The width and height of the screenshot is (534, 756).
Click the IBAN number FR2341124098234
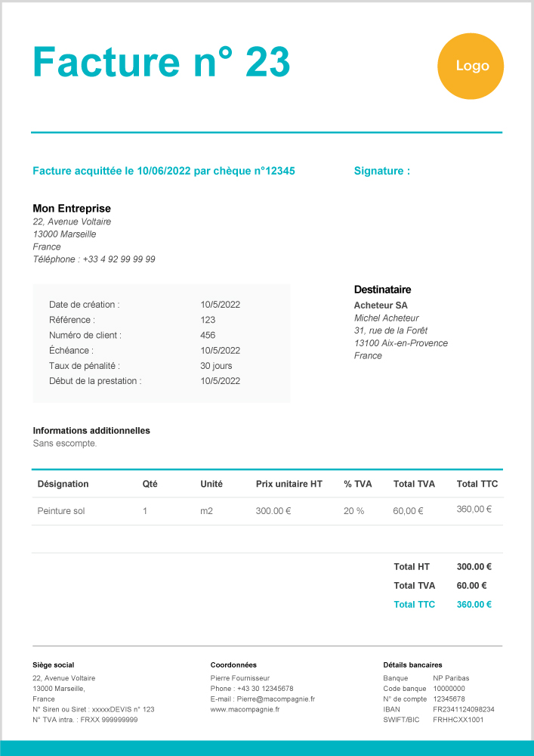pos(464,709)
